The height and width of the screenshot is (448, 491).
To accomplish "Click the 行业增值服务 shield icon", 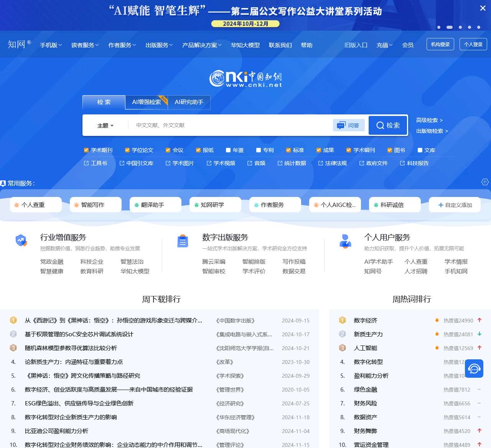I will pos(21,241).
